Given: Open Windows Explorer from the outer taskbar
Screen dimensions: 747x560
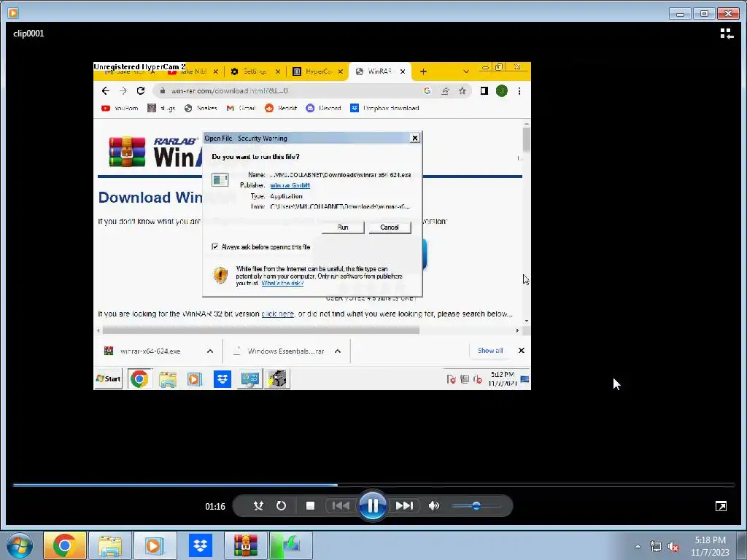Looking at the screenshot, I should tap(110, 545).
